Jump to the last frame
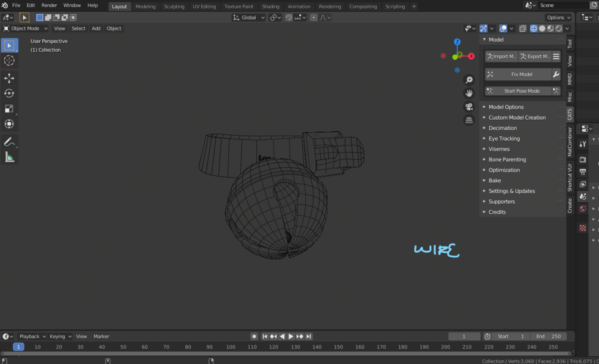599x364 pixels. point(309,337)
